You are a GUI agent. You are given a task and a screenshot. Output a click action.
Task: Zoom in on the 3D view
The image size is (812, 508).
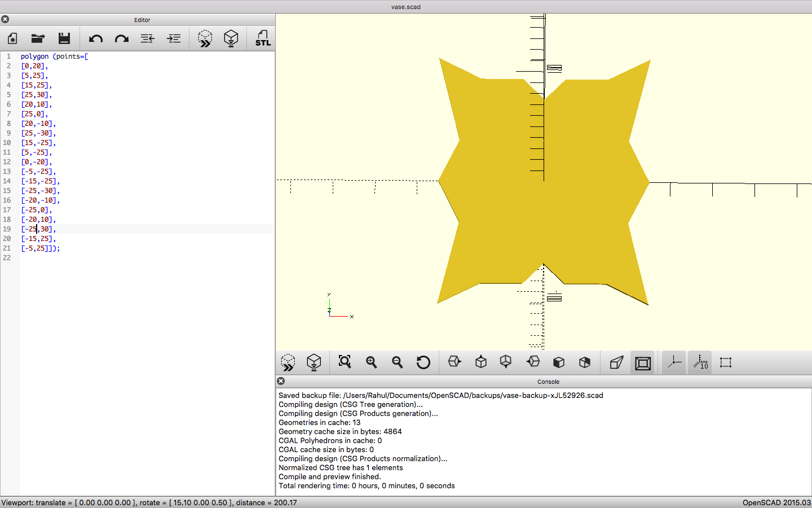pos(371,362)
